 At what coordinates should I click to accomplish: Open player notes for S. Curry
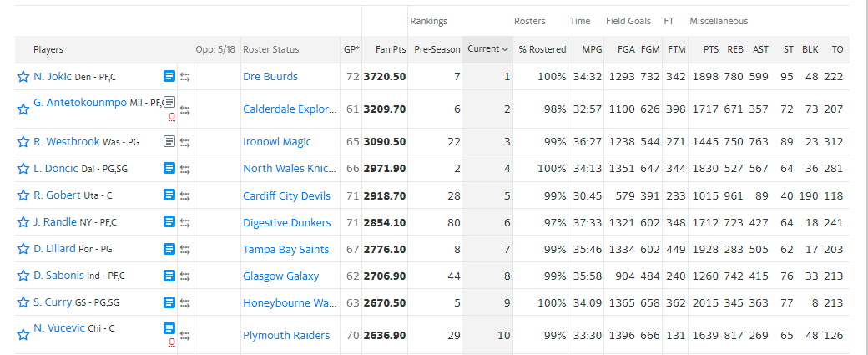pos(169,302)
